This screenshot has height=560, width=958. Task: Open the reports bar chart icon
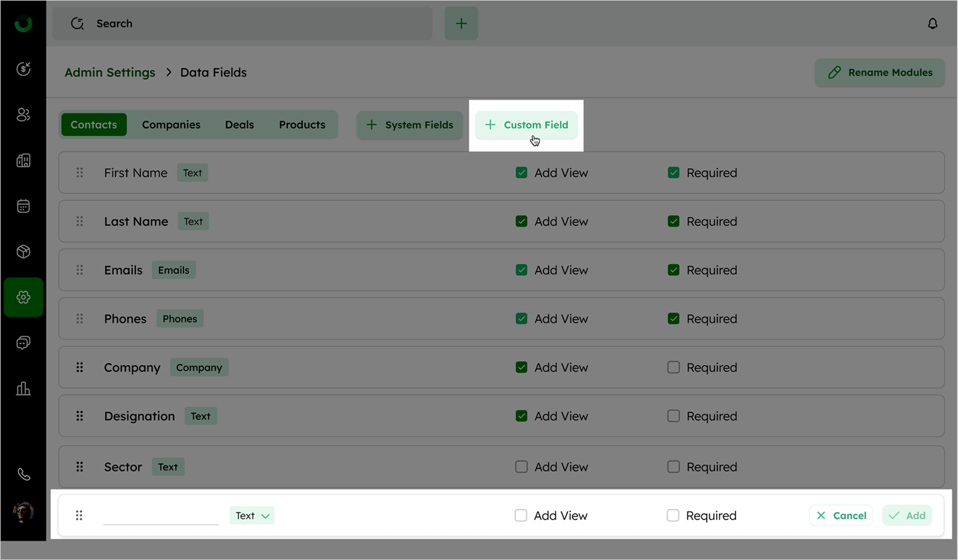[x=23, y=388]
